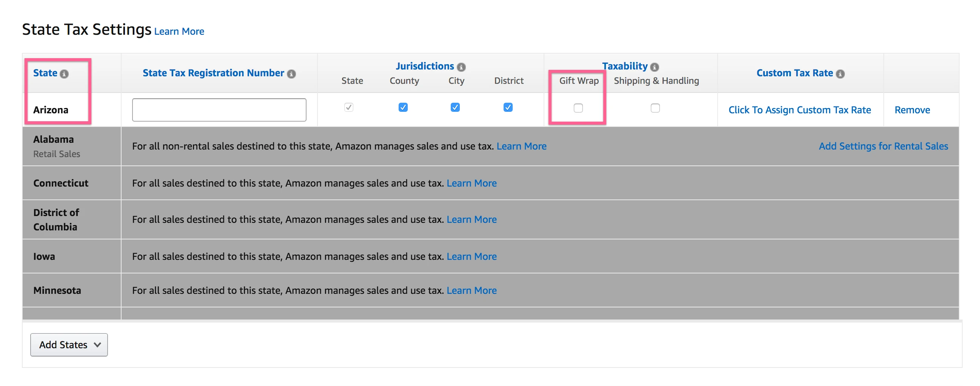The width and height of the screenshot is (980, 386).
Task: Open the Add States dropdown
Action: (69, 344)
